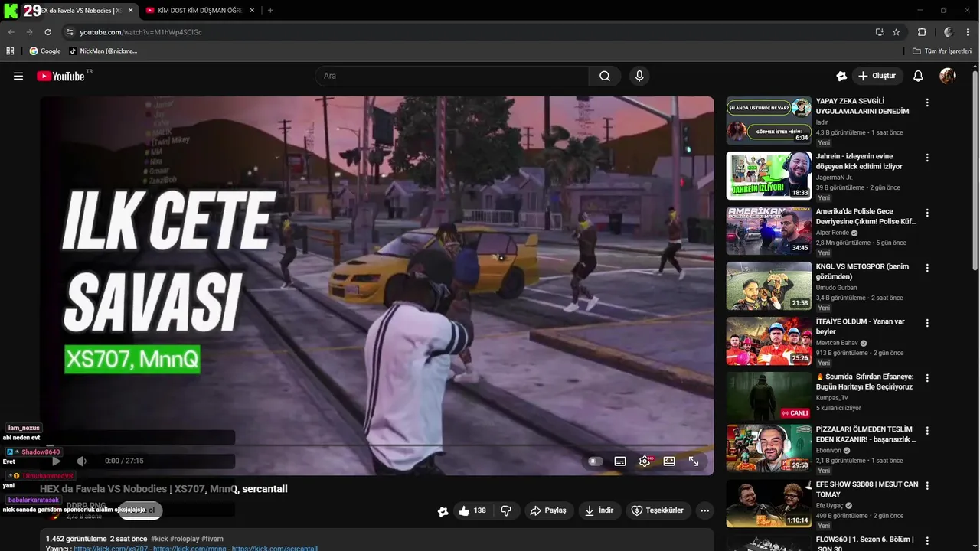Image resolution: width=980 pixels, height=551 pixels.
Task: Open the NickMan TikTok bookmark
Action: [x=103, y=51]
